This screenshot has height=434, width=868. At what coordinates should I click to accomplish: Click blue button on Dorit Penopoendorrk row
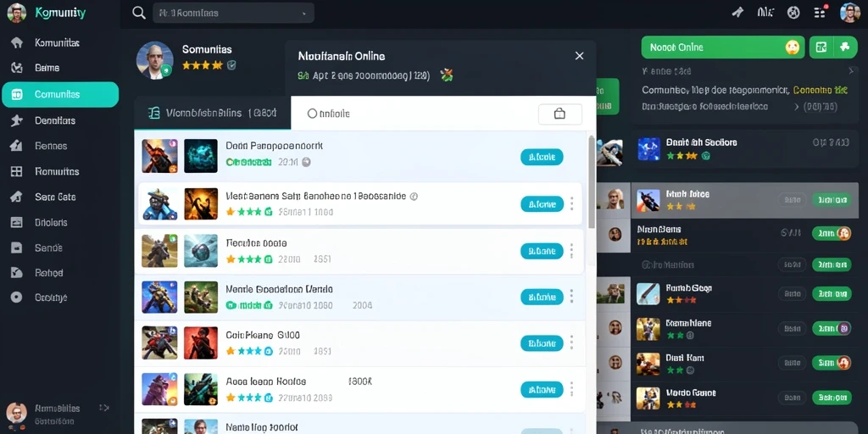(542, 157)
